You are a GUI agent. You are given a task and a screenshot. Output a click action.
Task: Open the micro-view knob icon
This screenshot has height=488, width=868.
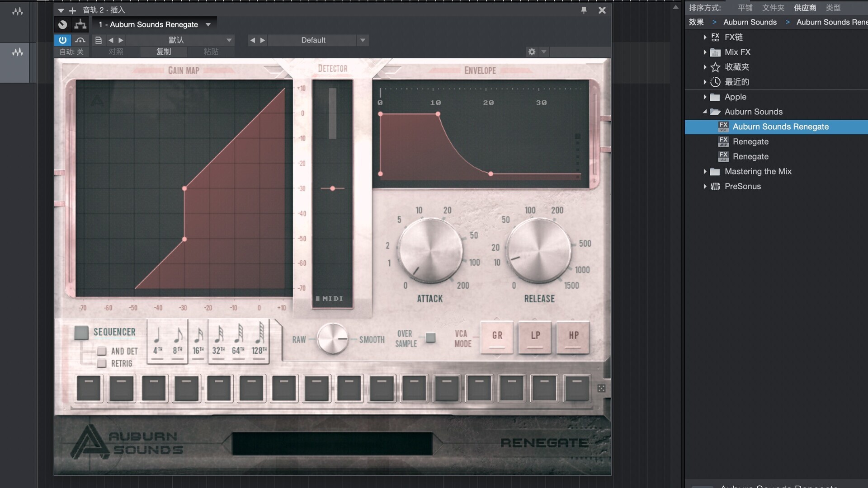point(63,24)
